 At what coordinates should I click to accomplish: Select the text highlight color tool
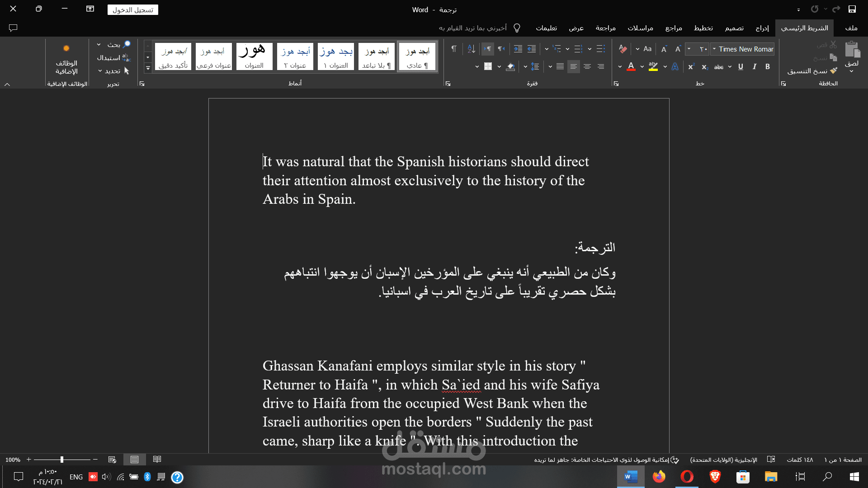[653, 67]
